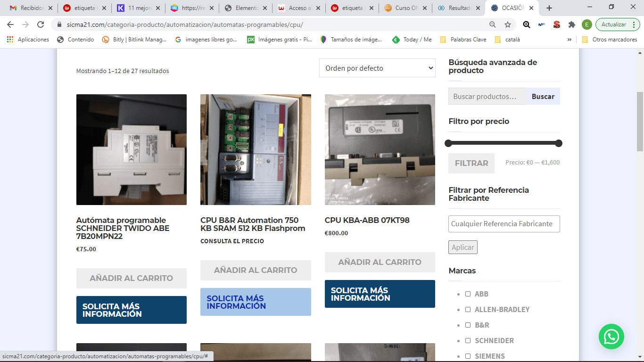This screenshot has height=362, width=644.
Task: Open the ABB 07KT98 product photo
Action: tap(380, 149)
